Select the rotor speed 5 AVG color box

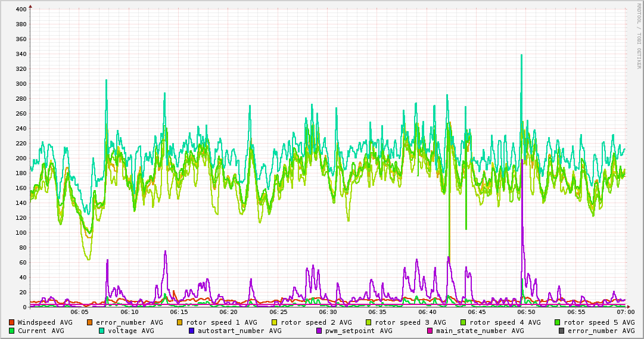[x=557, y=322]
